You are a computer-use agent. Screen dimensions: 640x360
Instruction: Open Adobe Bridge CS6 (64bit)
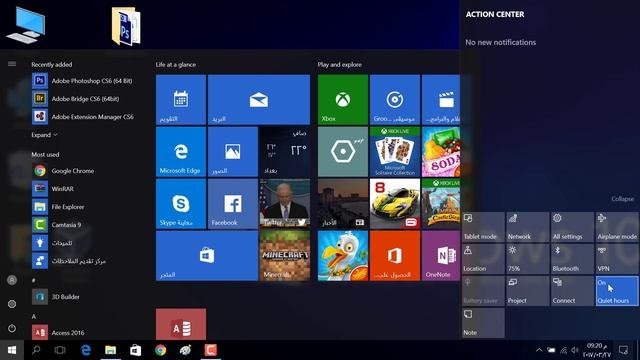(76, 99)
